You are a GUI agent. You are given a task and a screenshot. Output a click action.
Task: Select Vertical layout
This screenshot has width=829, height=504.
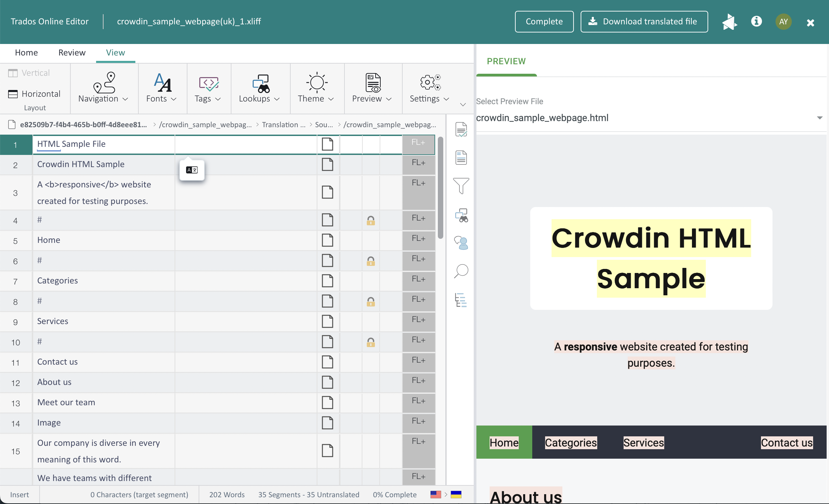(29, 73)
